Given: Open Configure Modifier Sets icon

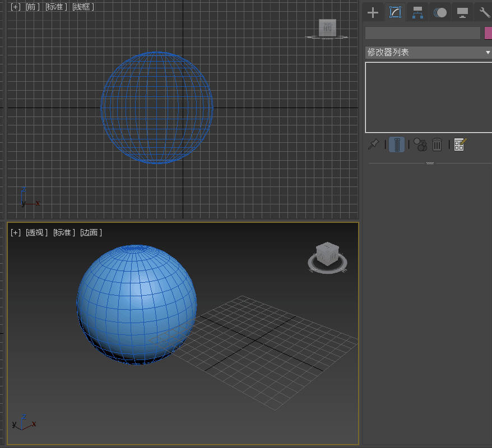Looking at the screenshot, I should [x=460, y=144].
